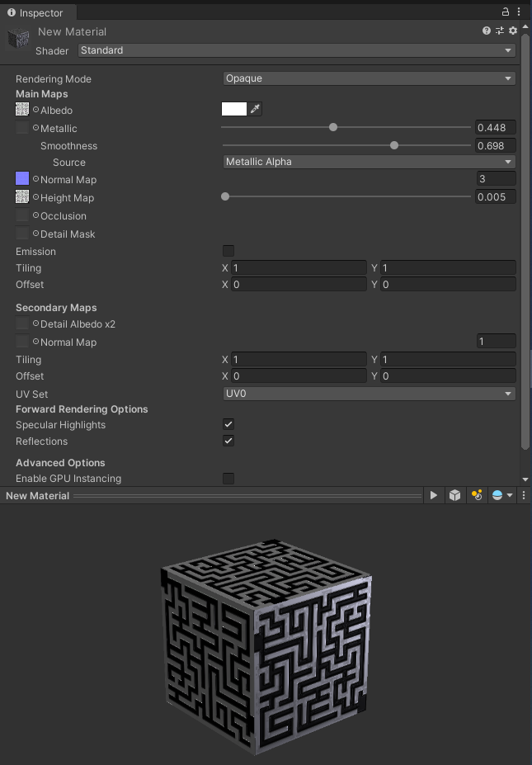Viewport: 532px width, 765px height.
Task: Open the preview environment sphere dropdown
Action: (502, 495)
